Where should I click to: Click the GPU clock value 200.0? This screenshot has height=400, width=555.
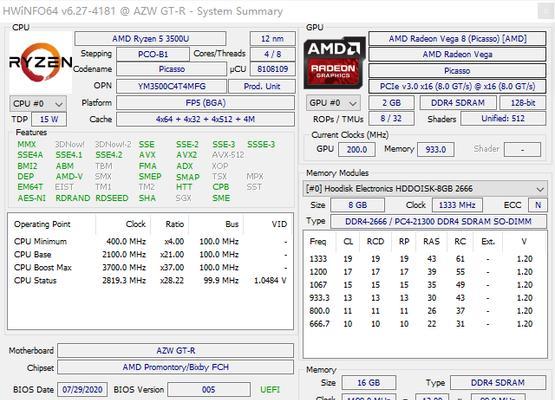point(357,149)
